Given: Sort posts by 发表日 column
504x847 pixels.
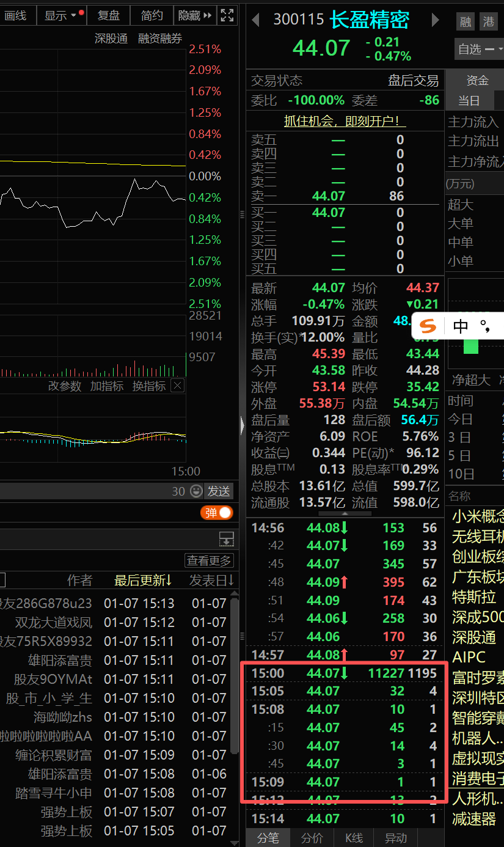Looking at the screenshot, I should [211, 580].
